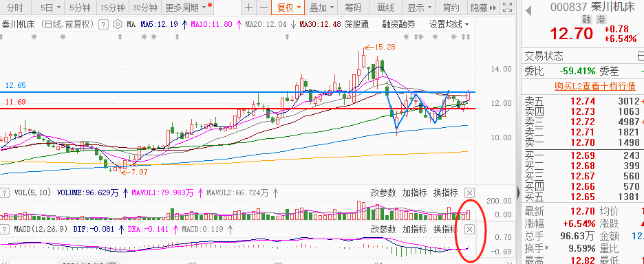644x264 pixels.
Task: Select the 15分钟 period tab
Action: pos(112,8)
